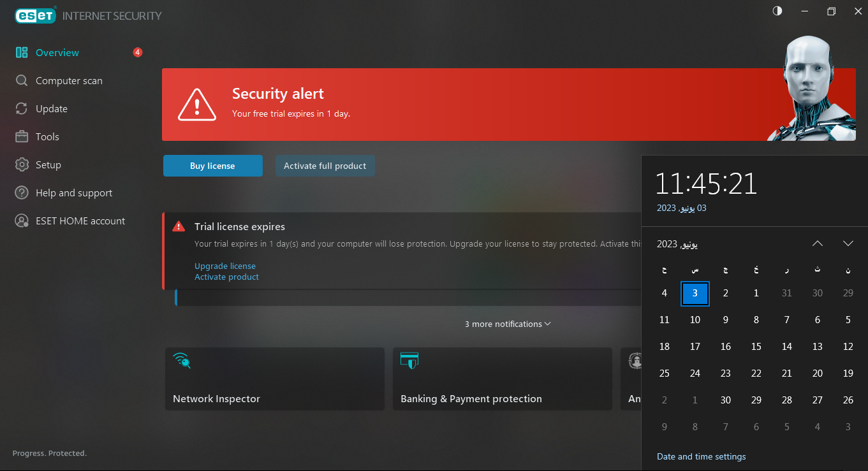The height and width of the screenshot is (471, 868).
Task: Go to previous month with up chevron
Action: click(x=818, y=243)
